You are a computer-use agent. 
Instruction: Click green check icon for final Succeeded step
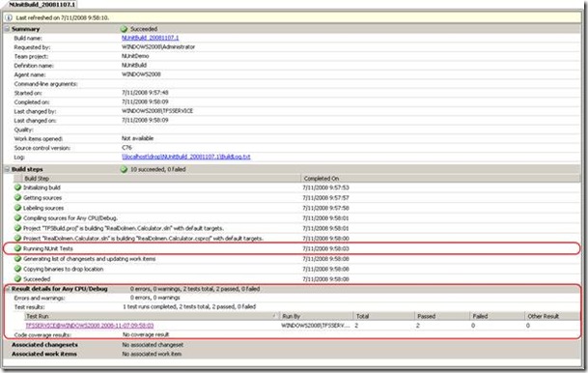click(17, 279)
